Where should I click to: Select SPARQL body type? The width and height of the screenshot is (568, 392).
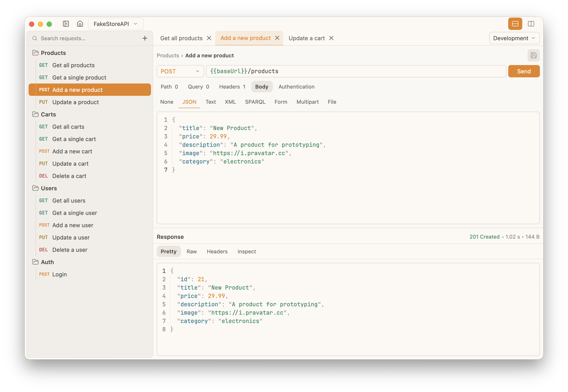[x=255, y=102]
